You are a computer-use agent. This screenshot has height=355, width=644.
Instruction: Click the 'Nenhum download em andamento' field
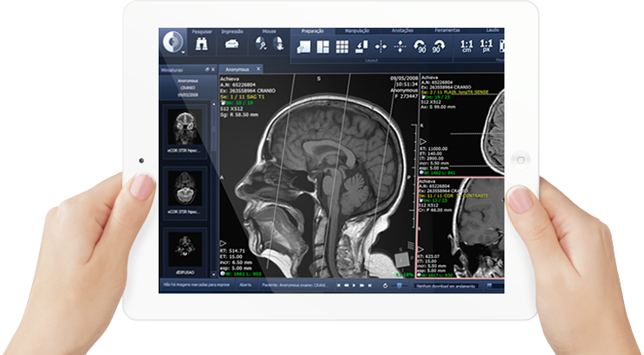click(x=446, y=286)
